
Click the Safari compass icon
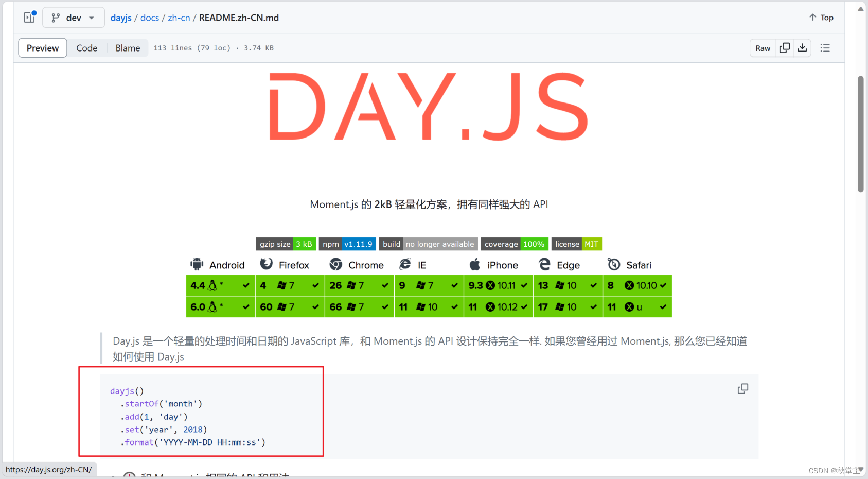pyautogui.click(x=614, y=264)
